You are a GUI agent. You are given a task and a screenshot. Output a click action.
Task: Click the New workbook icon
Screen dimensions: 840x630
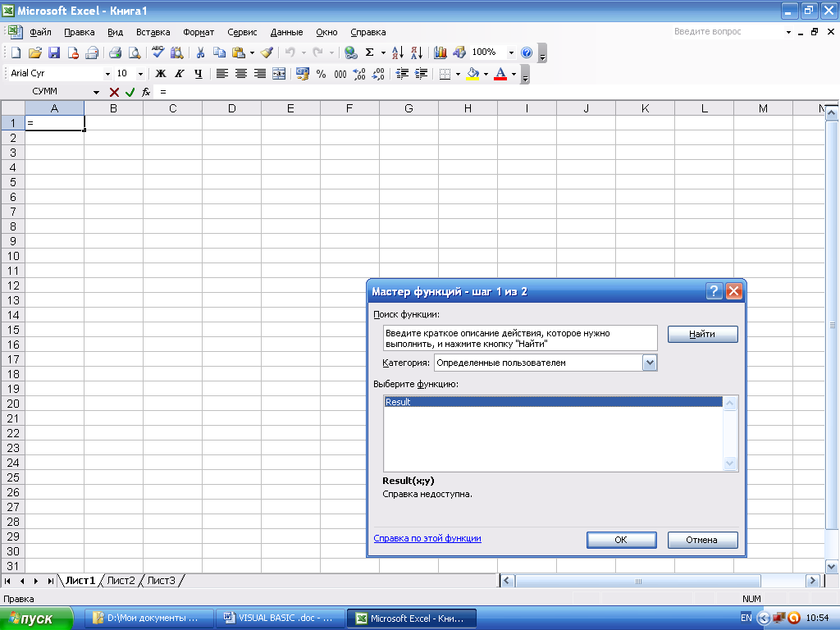pos(16,52)
